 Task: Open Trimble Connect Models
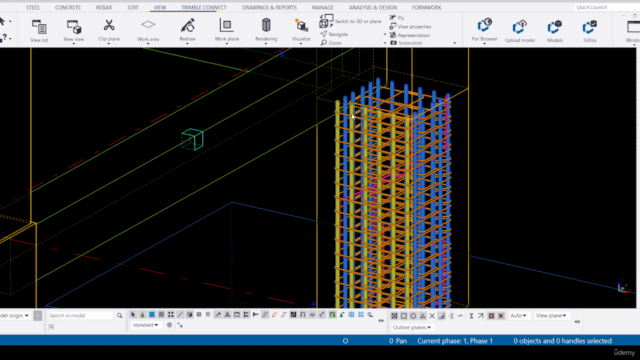[555, 30]
